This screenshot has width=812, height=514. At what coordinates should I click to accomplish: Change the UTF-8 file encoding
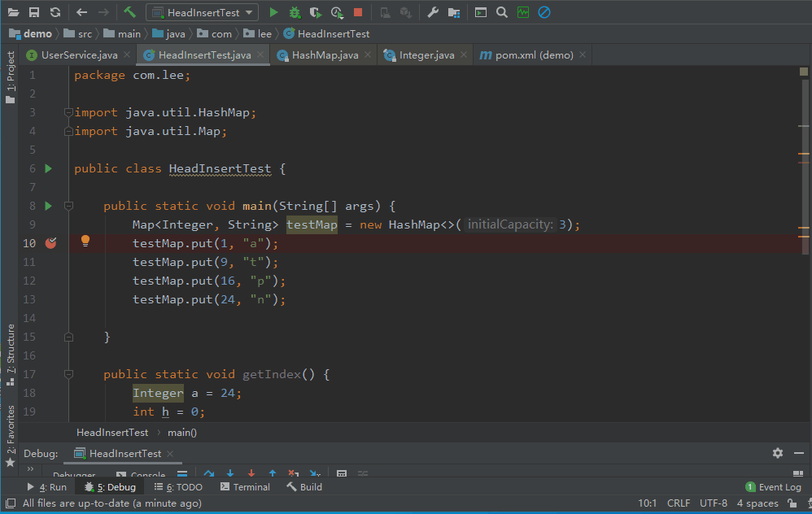coord(713,503)
